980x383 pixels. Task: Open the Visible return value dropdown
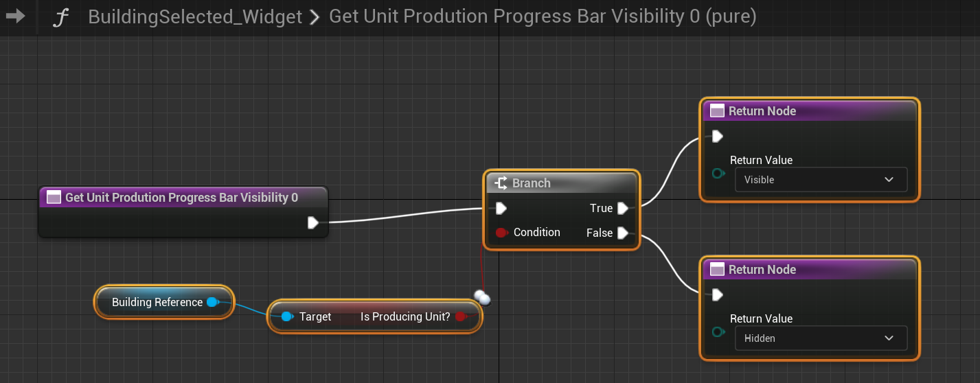pyautogui.click(x=821, y=180)
